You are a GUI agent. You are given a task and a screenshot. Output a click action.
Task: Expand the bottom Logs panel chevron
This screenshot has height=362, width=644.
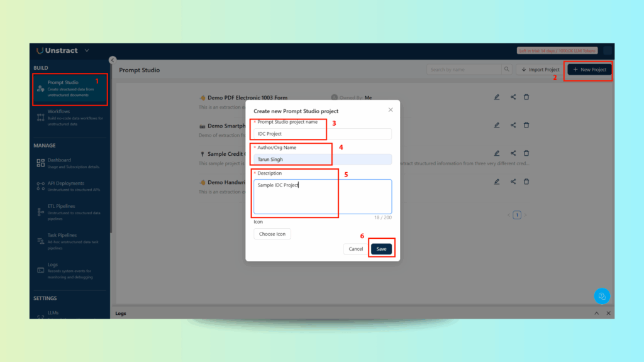[596, 313]
